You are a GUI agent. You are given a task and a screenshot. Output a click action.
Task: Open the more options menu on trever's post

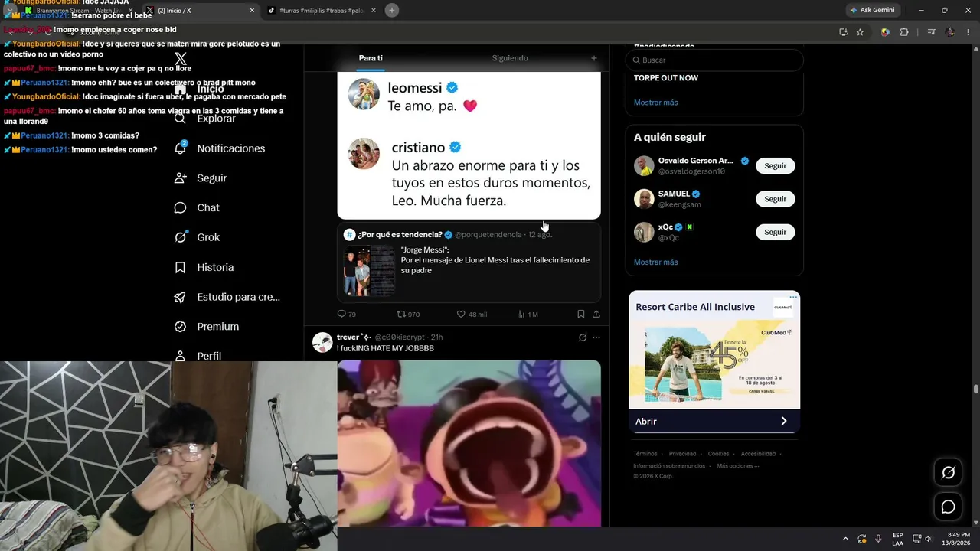click(x=596, y=337)
